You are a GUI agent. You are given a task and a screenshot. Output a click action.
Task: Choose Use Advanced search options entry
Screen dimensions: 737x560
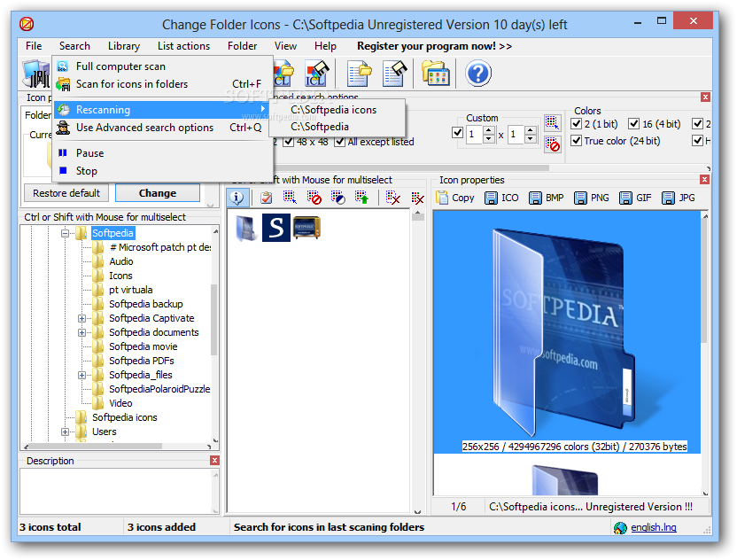pyautogui.click(x=163, y=128)
